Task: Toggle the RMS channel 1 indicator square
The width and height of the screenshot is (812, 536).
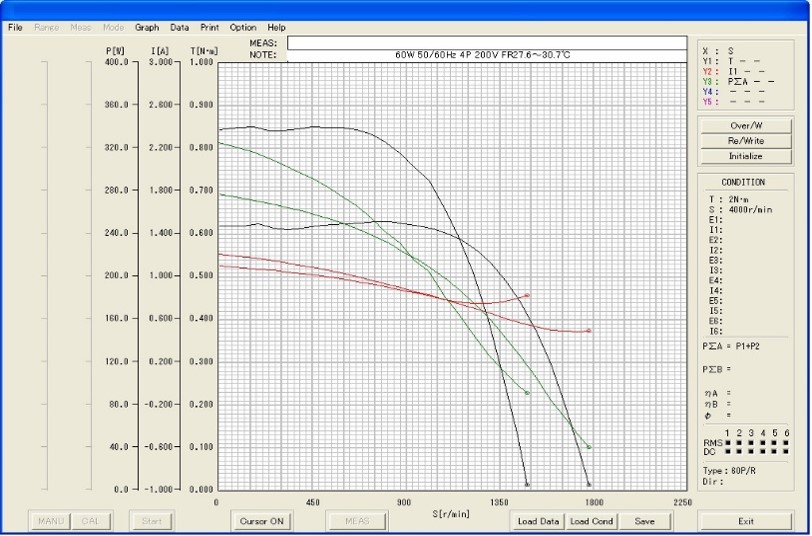Action: coord(728,442)
